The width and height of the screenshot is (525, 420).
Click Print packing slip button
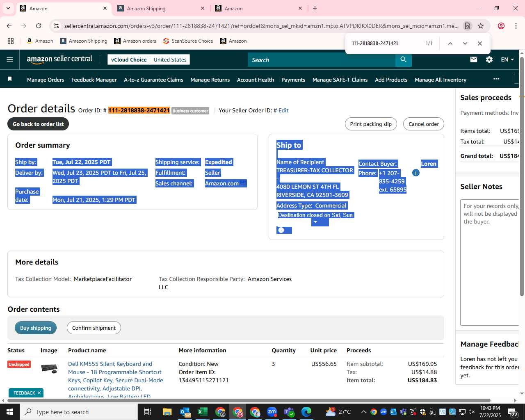coord(371,124)
